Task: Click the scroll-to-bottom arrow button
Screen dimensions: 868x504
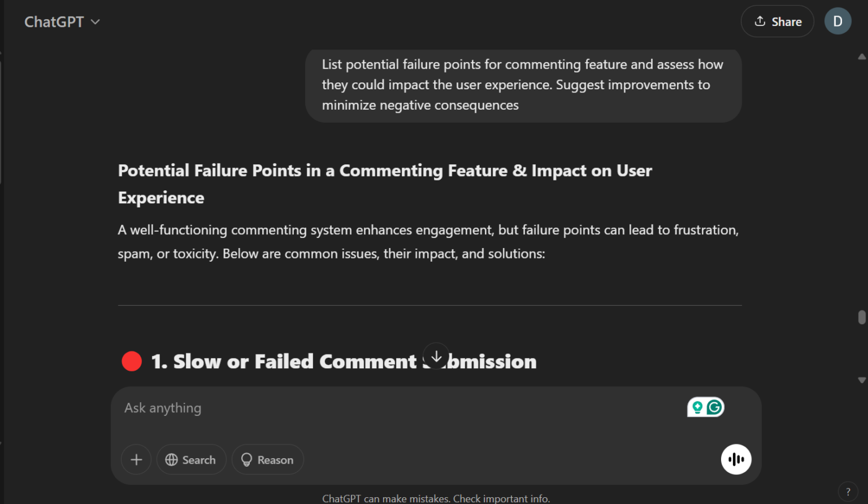Action: click(436, 356)
